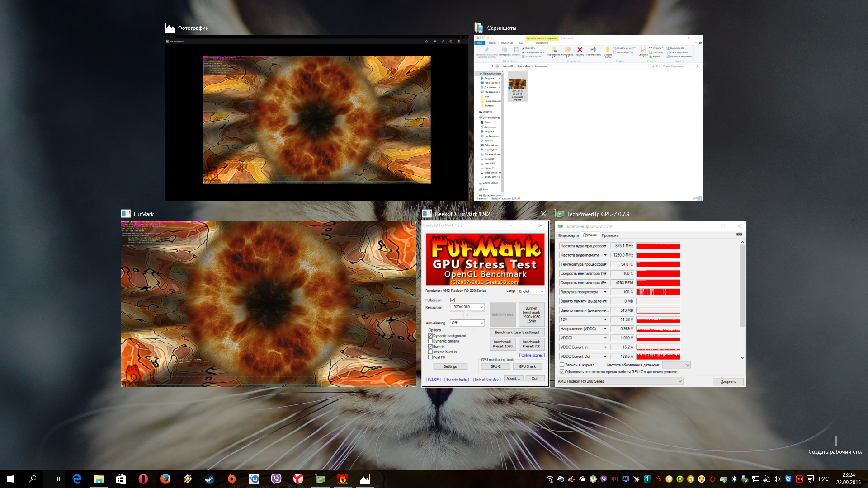Viewport: 868px width, 488px height.
Task: Enable the Xtreme burn-in checkbox
Action: 430,352
